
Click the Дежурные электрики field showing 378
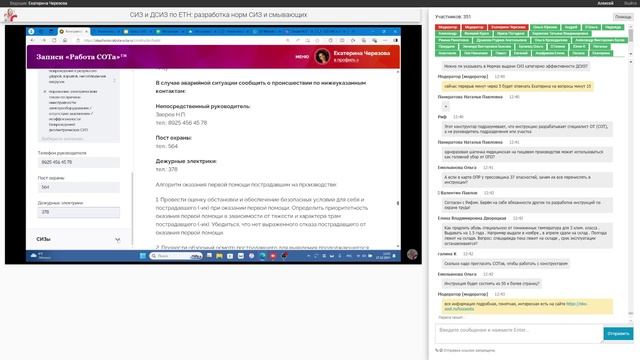coord(79,212)
